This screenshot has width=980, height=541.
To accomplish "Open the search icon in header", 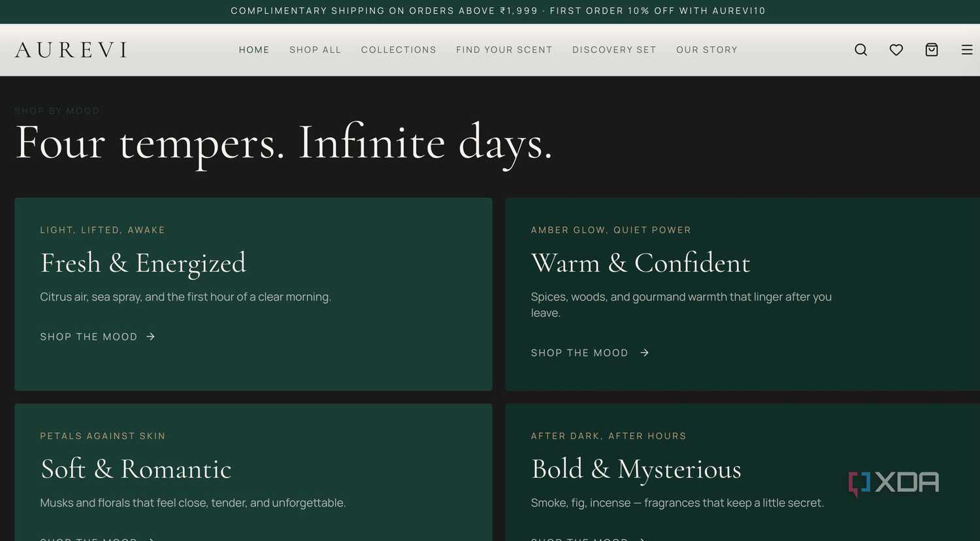I will tap(861, 50).
